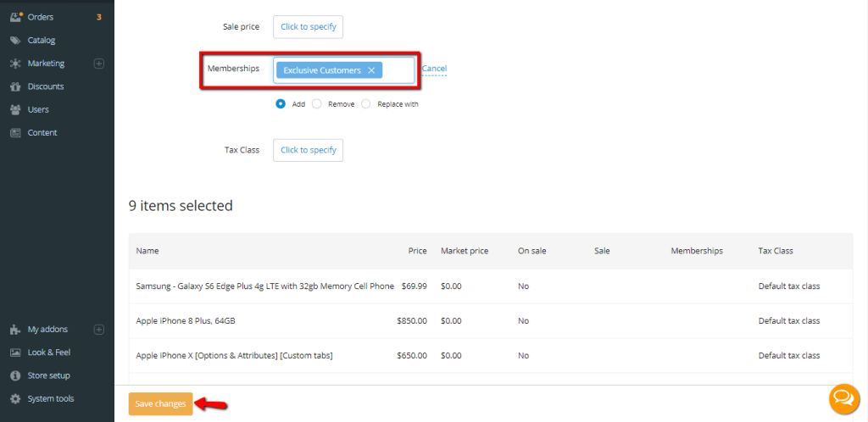
Task: Click Default tax class in iPhone 8 row
Action: pyautogui.click(x=789, y=321)
